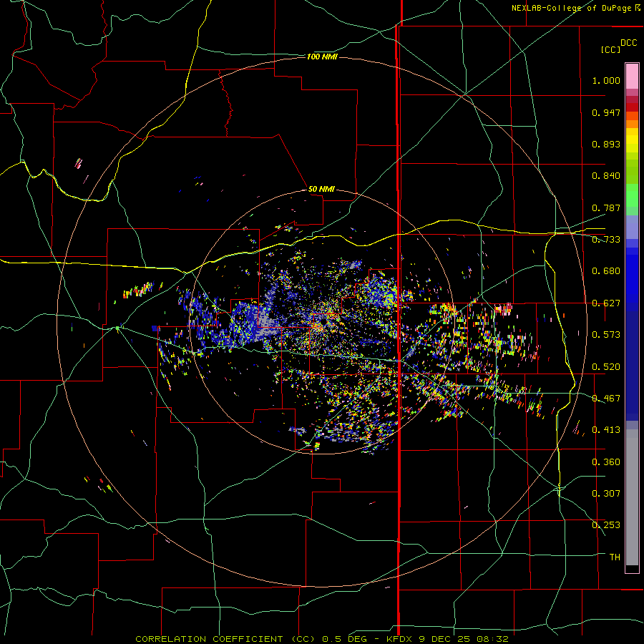Image resolution: width=644 pixels, height=644 pixels.
Task: Click the 0.307 scale value
Action: pos(606,494)
